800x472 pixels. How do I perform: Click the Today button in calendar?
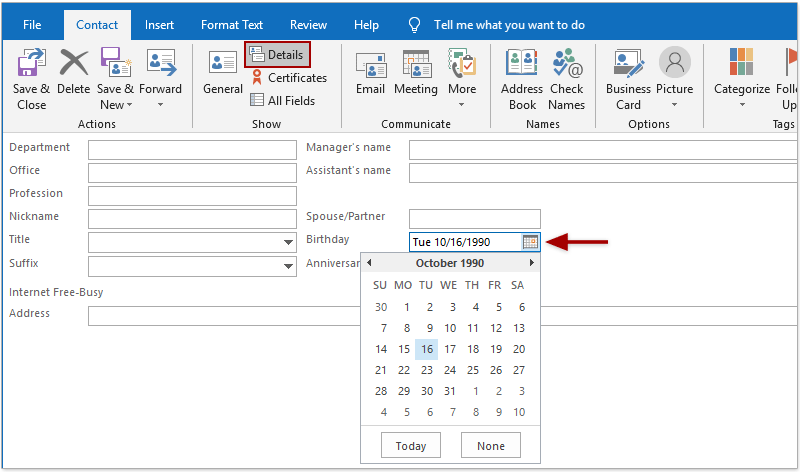pos(411,445)
